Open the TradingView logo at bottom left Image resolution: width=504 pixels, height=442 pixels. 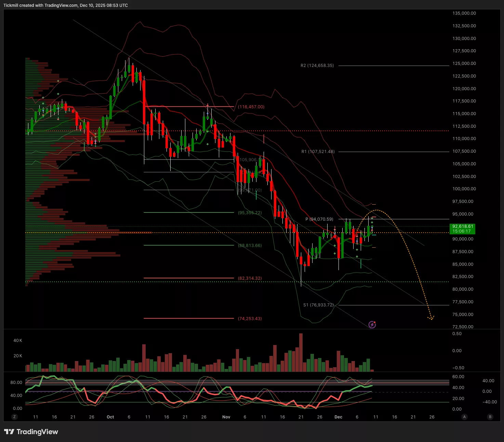[x=31, y=432]
